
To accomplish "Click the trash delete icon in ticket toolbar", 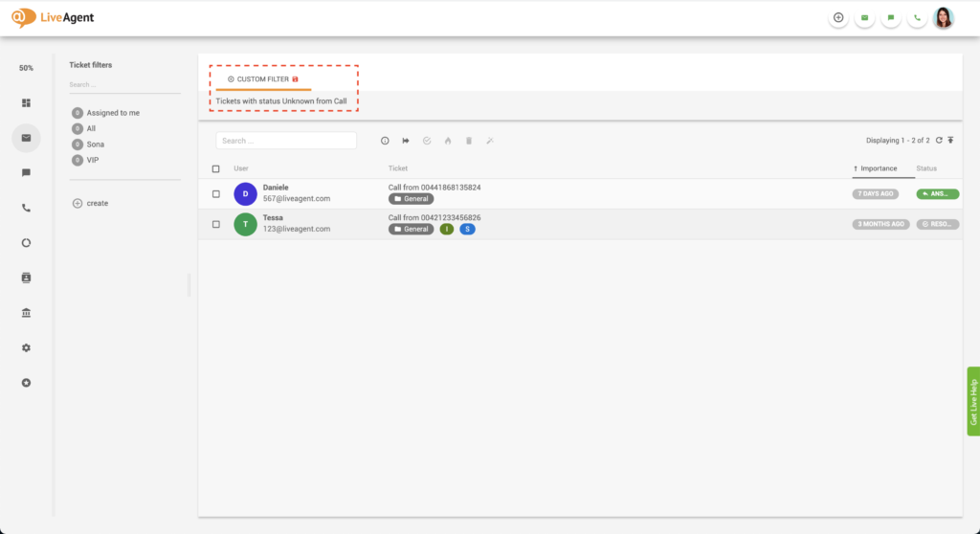I will click(x=469, y=141).
